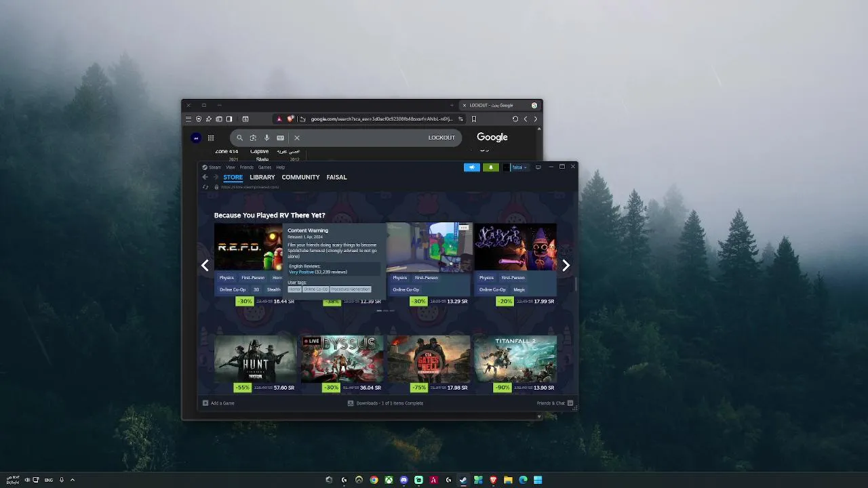Open the Hunt Showdown game thumbnail
This screenshot has width=868, height=488.
255,359
